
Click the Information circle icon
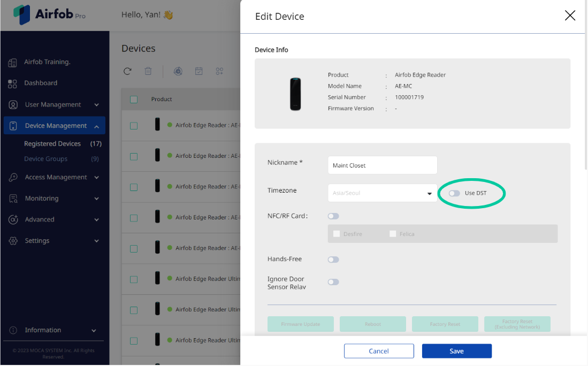tap(13, 330)
